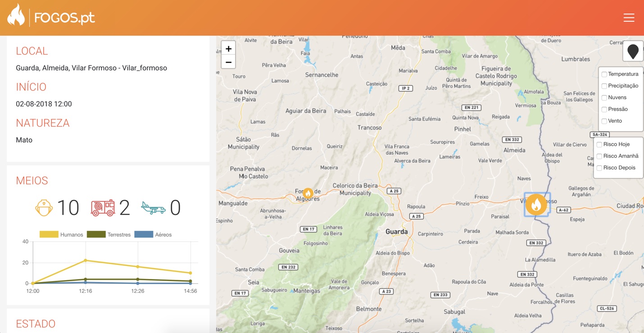Select the Fornos de Algodres fire marker
The width and height of the screenshot is (644, 333).
coord(308,193)
